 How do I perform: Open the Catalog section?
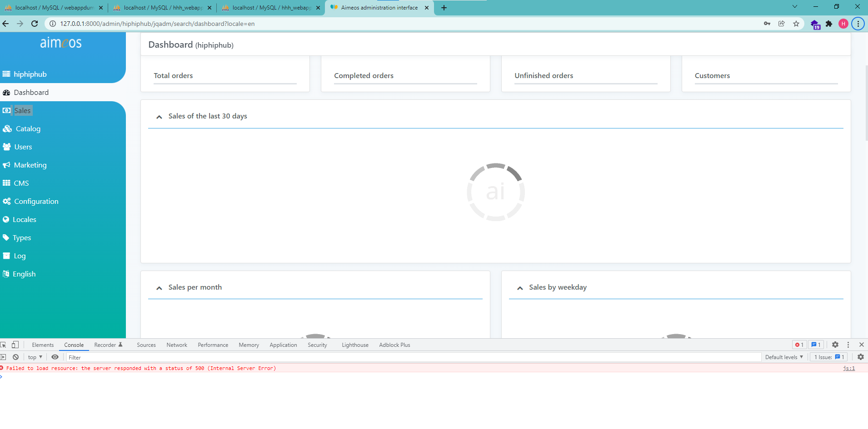(x=27, y=128)
